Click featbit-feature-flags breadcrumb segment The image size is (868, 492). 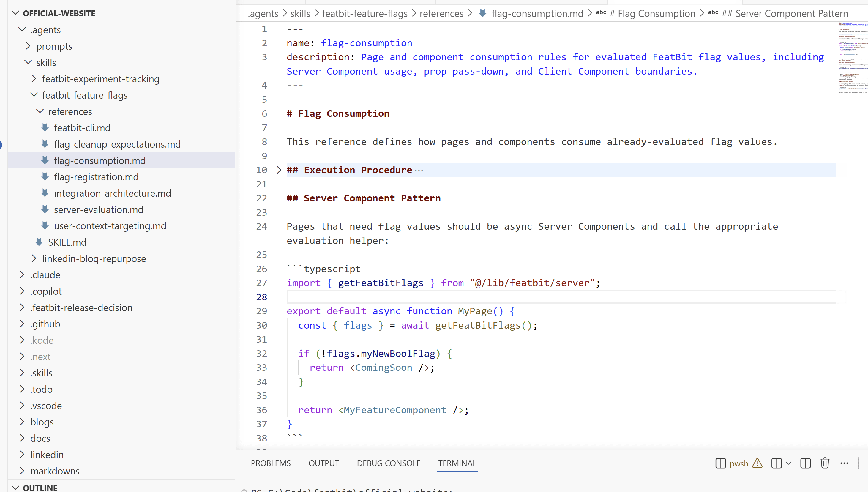[364, 13]
